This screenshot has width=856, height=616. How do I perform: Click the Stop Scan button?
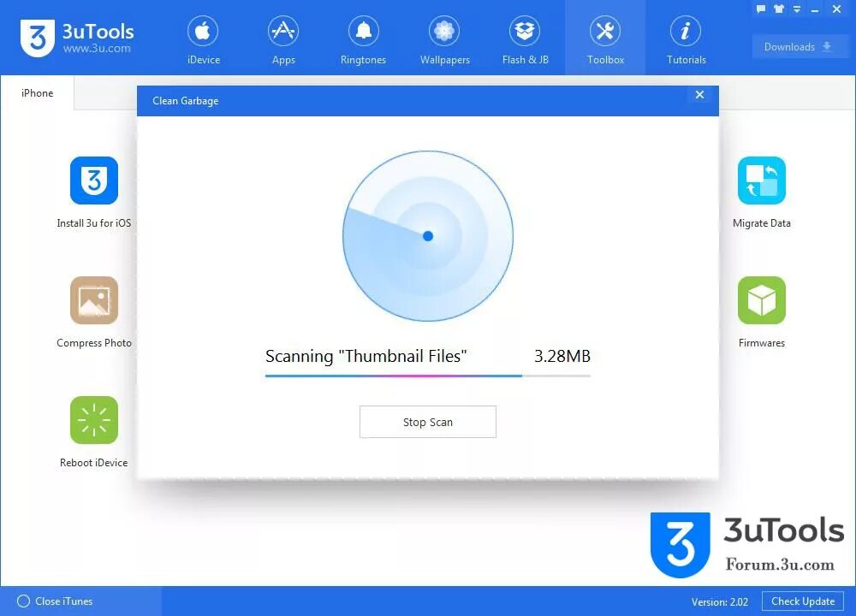coord(427,422)
